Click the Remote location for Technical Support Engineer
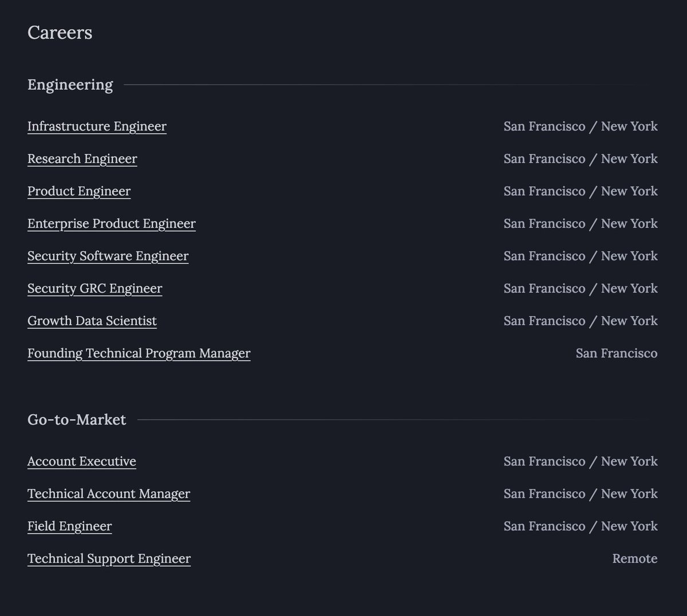This screenshot has height=616, width=687. pos(635,559)
